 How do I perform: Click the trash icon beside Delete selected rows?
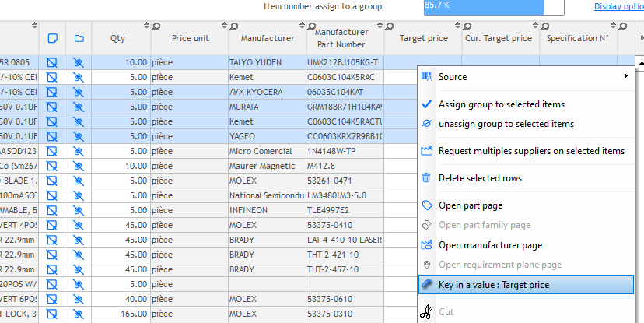tap(425, 178)
